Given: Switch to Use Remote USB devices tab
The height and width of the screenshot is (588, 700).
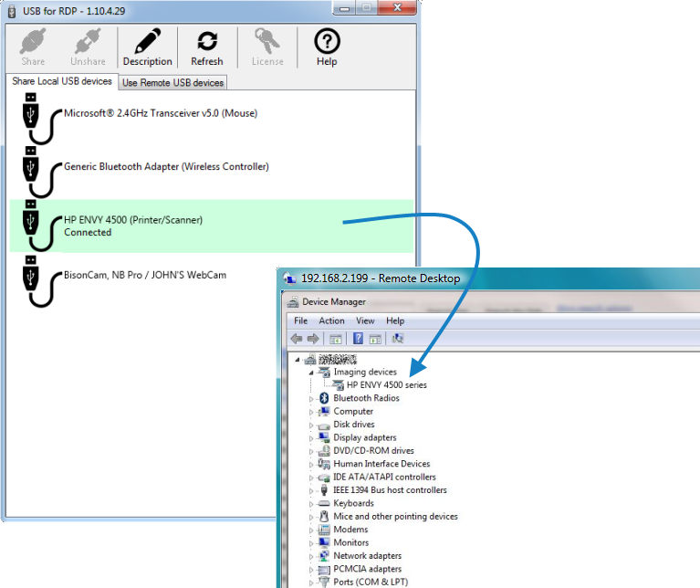Looking at the screenshot, I should (172, 82).
